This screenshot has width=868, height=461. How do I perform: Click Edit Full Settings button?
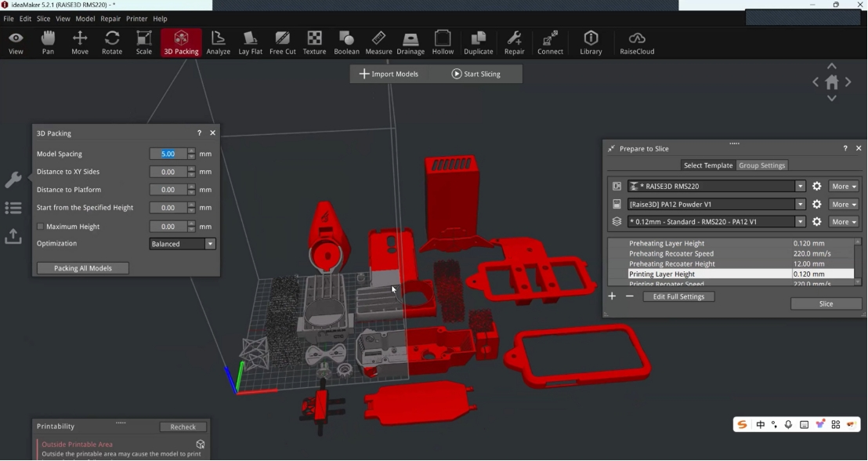[x=678, y=296]
